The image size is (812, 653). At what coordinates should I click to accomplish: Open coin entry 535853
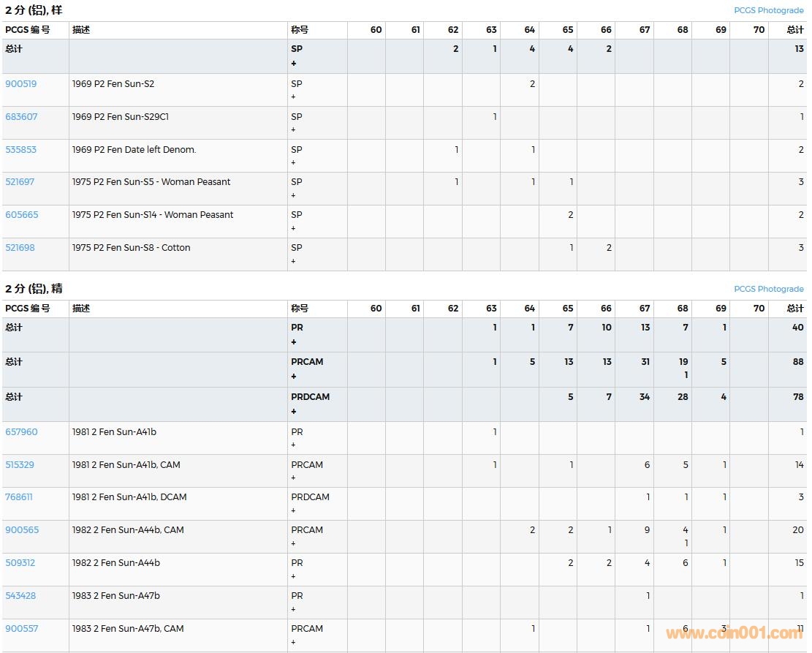[20, 150]
